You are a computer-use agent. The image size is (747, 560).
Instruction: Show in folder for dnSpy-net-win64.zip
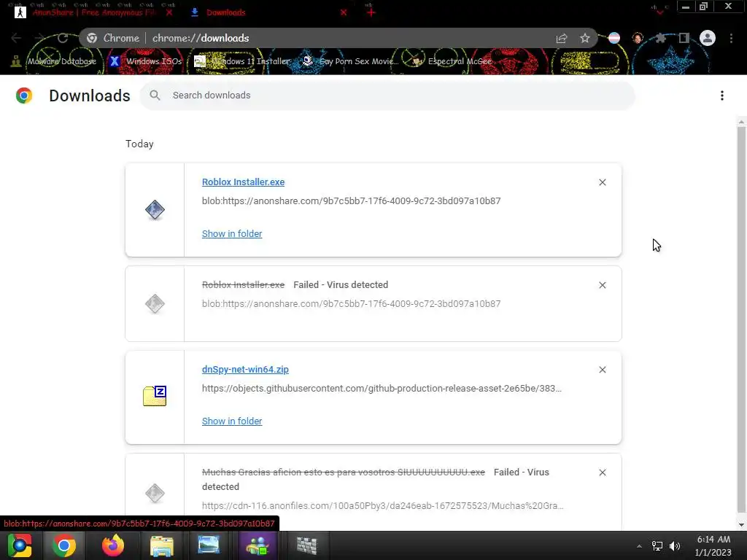click(x=232, y=421)
